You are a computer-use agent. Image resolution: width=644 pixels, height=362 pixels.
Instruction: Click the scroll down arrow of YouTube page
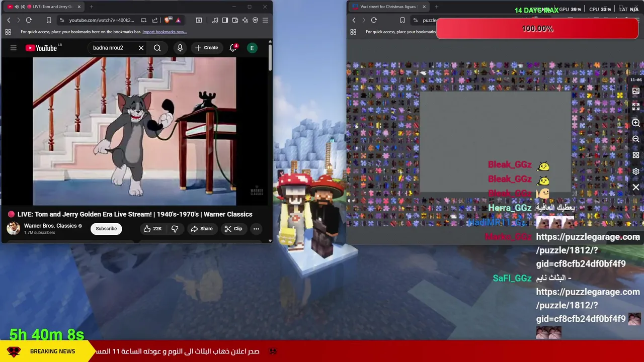[270, 240]
